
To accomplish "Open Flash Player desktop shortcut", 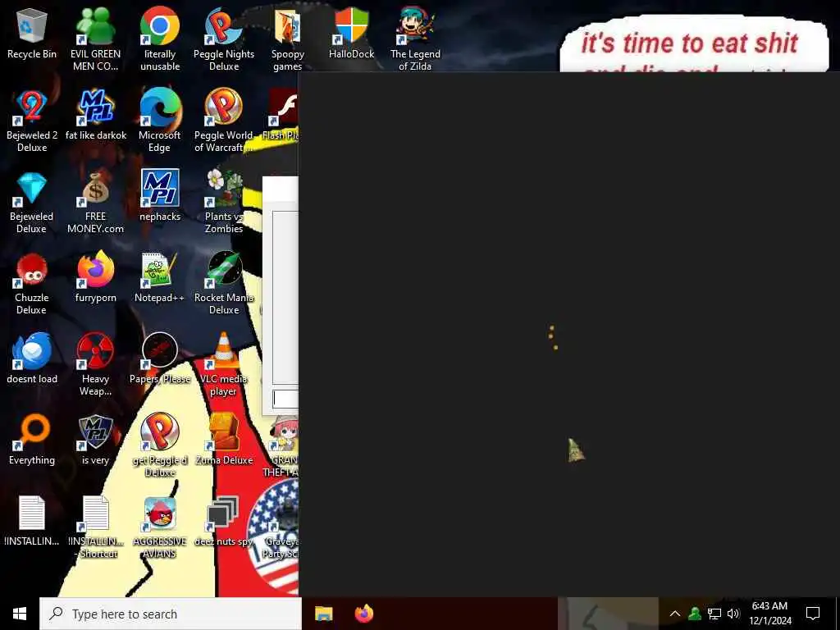I will 283,115.
